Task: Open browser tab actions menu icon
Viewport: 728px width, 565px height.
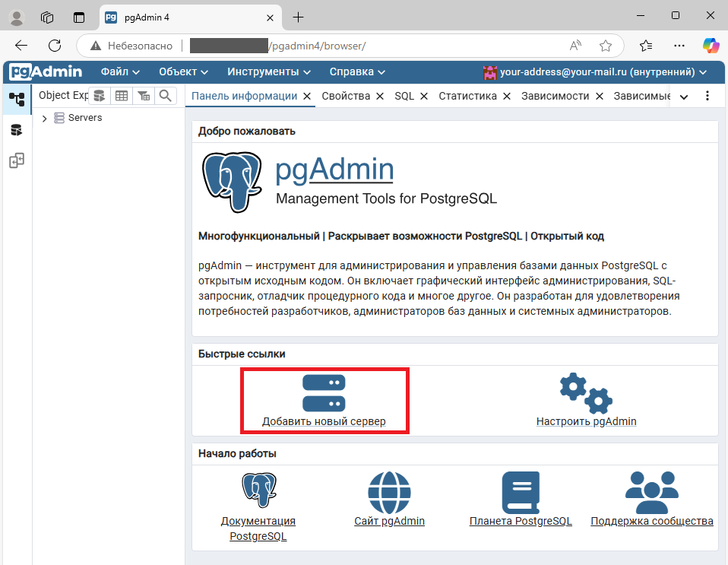Action: (x=79, y=17)
